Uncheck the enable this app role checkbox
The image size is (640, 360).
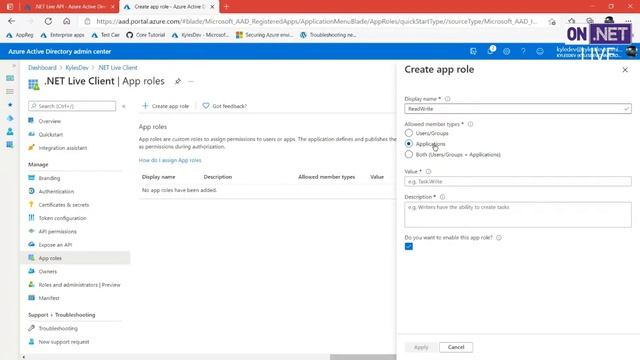click(x=409, y=246)
